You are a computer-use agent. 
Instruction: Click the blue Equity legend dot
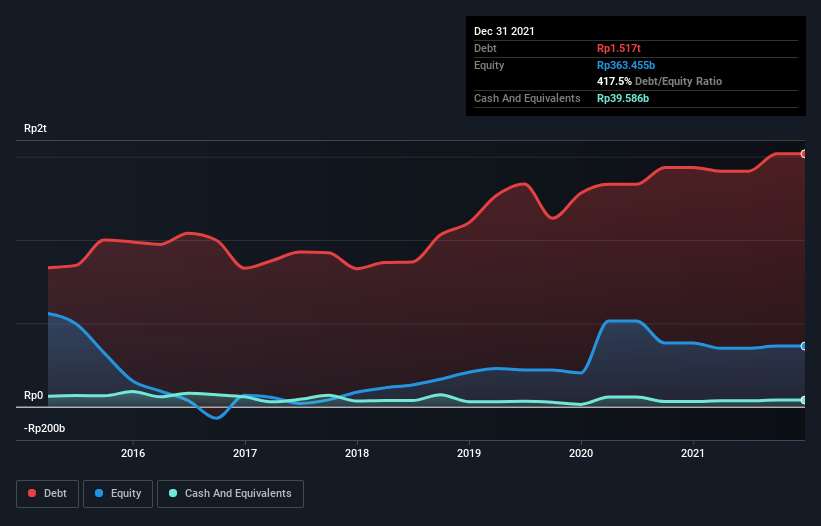coord(99,493)
